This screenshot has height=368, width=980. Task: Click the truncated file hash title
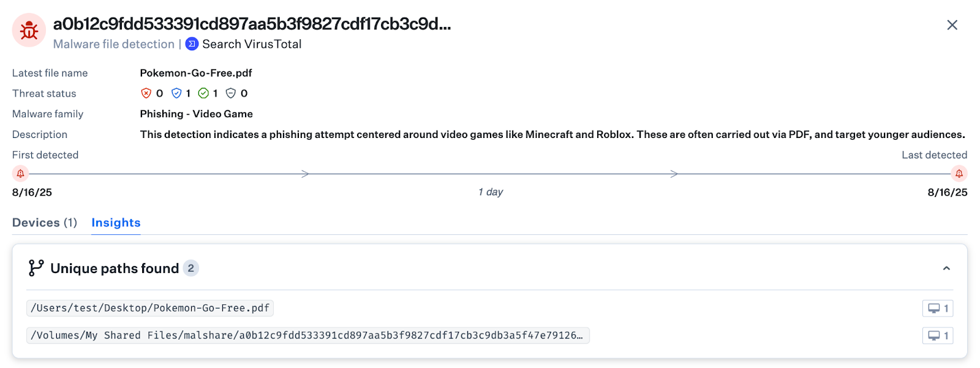point(252,24)
